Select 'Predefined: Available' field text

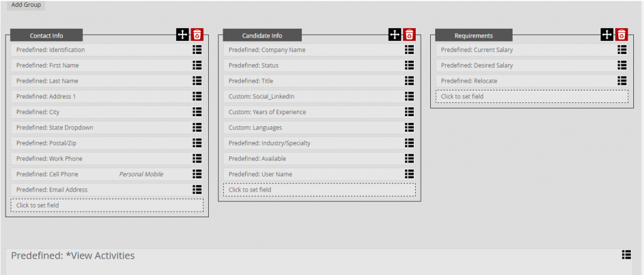(x=257, y=159)
